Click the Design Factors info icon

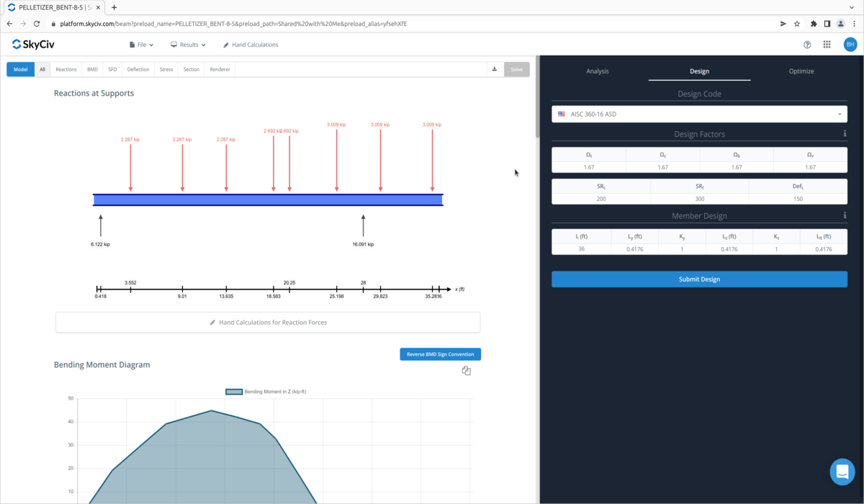tap(845, 134)
